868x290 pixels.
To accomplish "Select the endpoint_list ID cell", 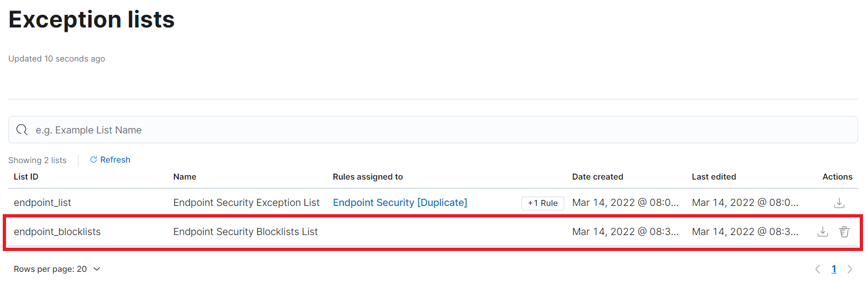I will click(x=43, y=203).
